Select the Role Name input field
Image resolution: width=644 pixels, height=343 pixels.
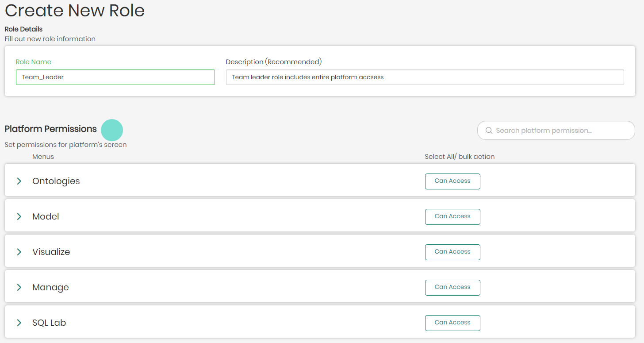click(115, 77)
